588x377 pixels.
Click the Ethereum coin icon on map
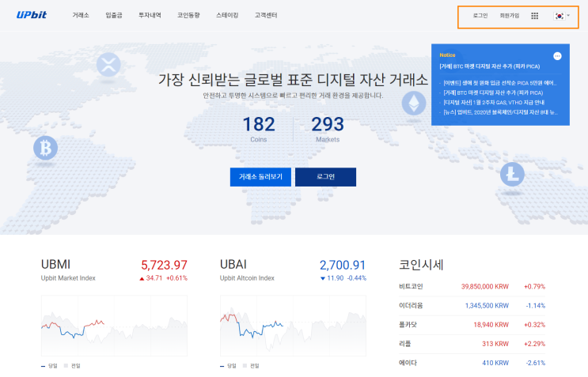click(x=414, y=104)
